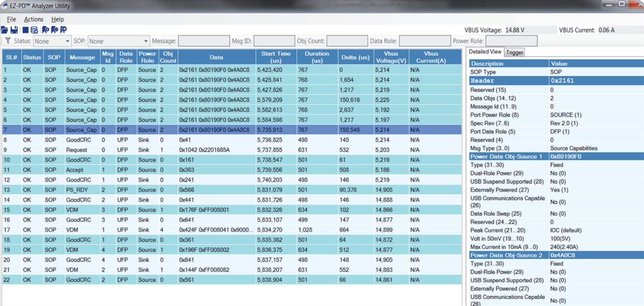
Task: Select the Power Data Obj-Source 2 row
Action: point(509,255)
